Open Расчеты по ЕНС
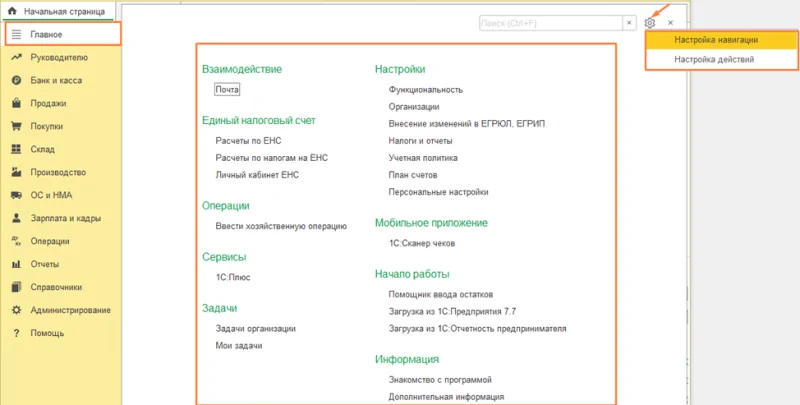The width and height of the screenshot is (800, 405). 248,141
